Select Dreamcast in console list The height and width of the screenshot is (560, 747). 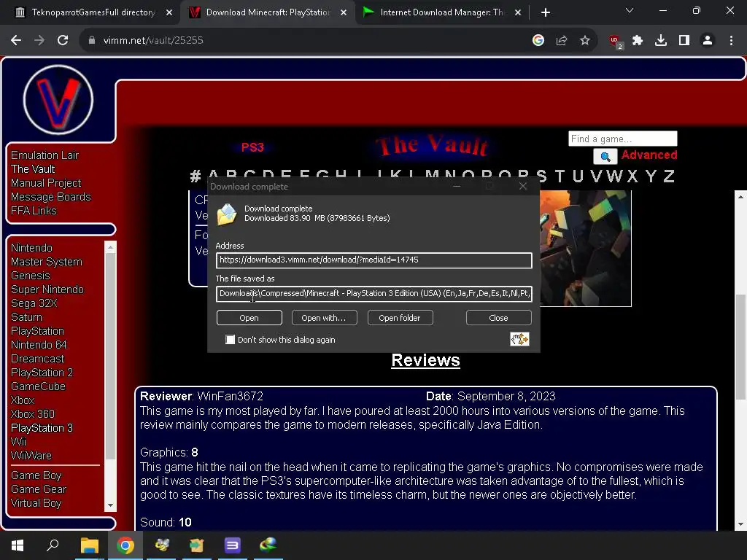click(38, 359)
